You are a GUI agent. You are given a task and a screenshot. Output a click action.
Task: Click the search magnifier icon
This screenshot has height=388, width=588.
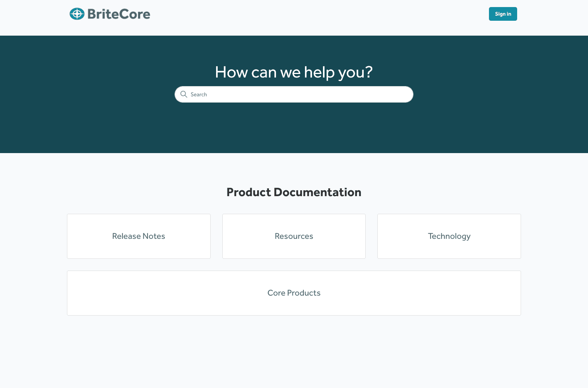[184, 94]
